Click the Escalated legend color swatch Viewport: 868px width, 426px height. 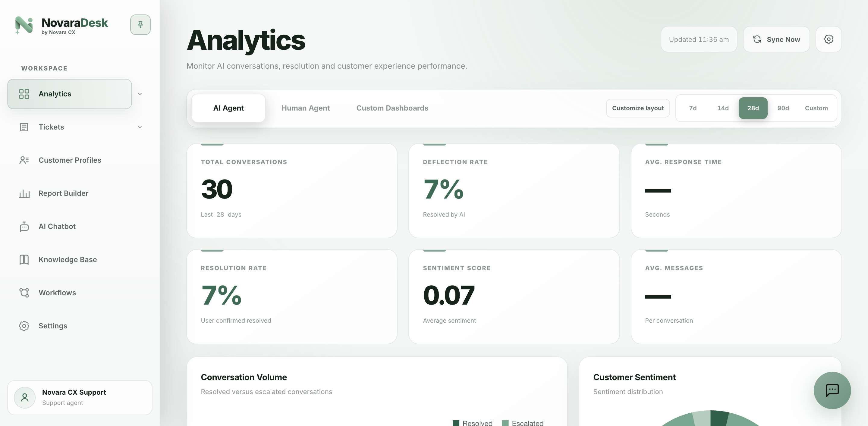point(505,423)
